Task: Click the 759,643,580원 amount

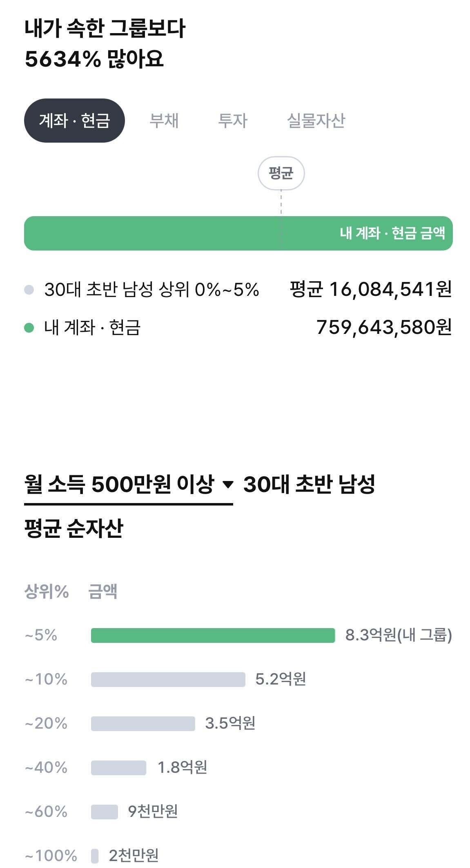Action: [384, 326]
